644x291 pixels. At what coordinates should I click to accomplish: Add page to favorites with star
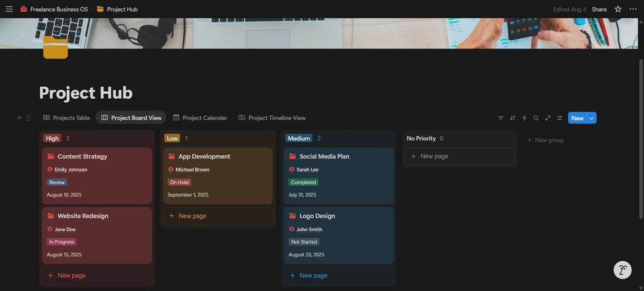pos(618,9)
